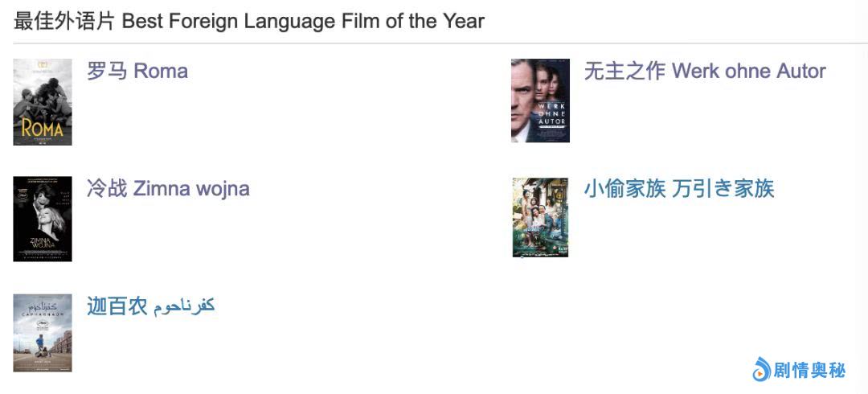Click the English title text Roma

(161, 71)
